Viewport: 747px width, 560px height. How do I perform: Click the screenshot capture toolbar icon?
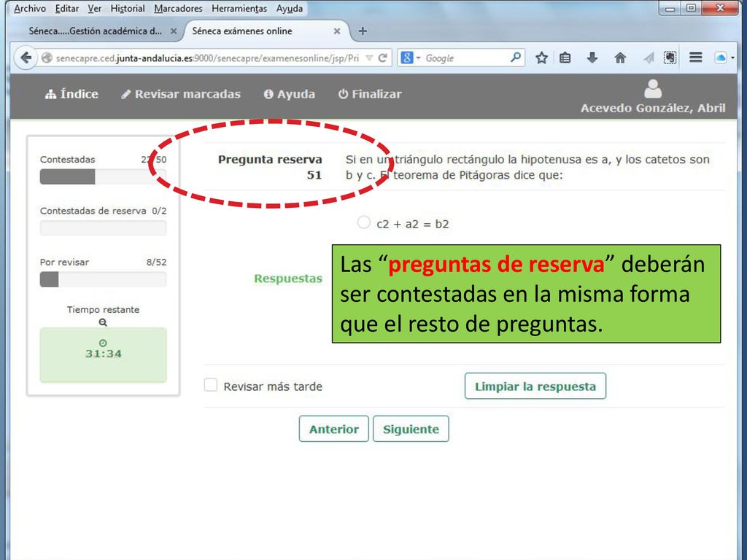670,58
